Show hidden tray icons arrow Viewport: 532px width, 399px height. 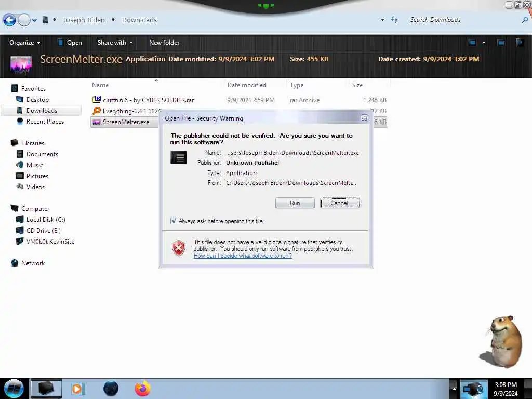[454, 389]
